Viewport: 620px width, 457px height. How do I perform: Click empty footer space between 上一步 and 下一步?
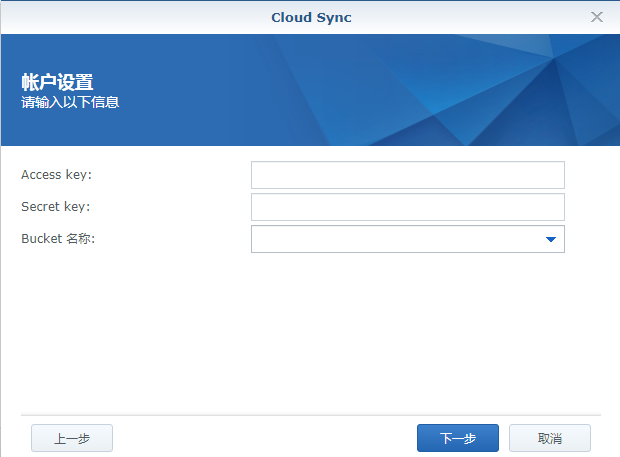265,438
